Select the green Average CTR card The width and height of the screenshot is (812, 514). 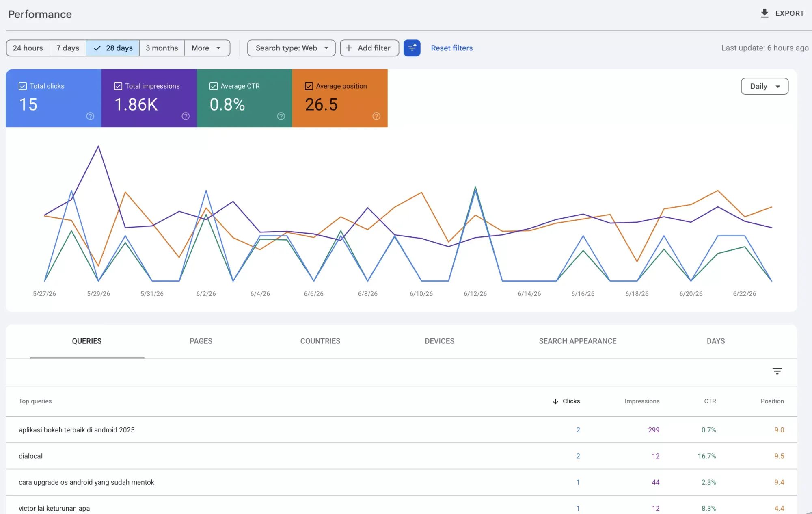(x=244, y=98)
